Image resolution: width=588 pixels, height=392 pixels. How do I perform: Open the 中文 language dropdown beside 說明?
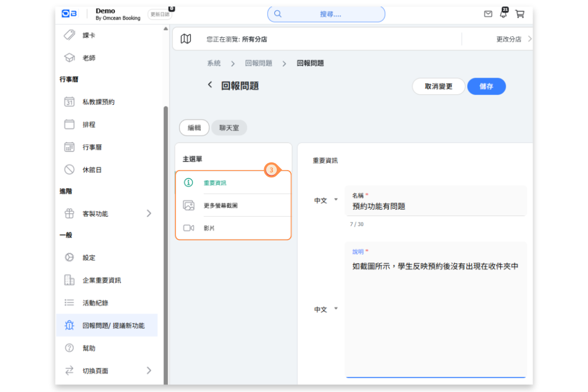pos(326,309)
